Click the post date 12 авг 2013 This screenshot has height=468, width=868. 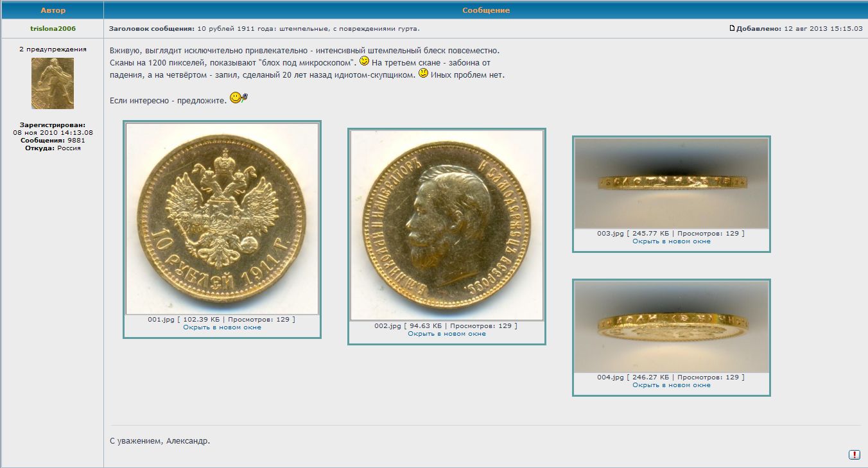[x=823, y=28]
